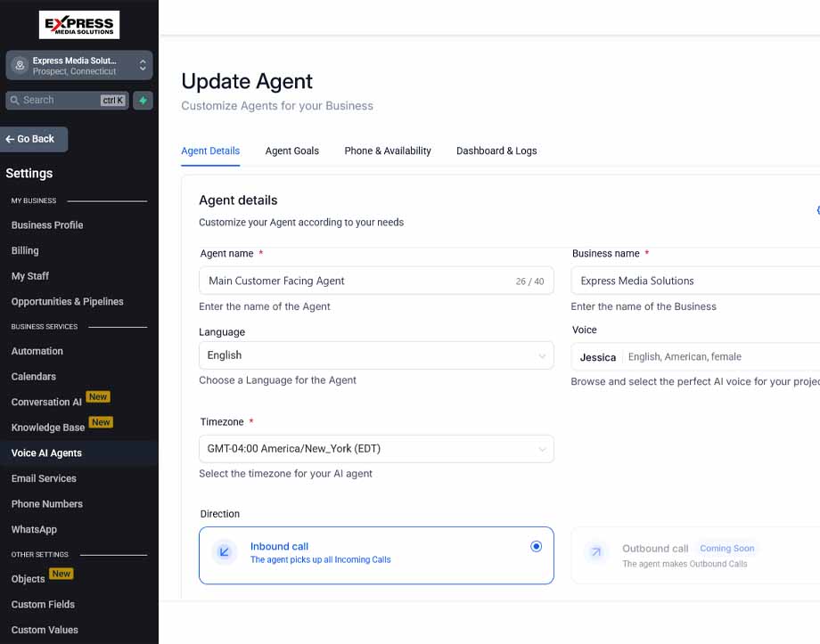820x644 pixels.
Task: Open Opportunities & Pipelines settings
Action: pyautogui.click(x=67, y=302)
